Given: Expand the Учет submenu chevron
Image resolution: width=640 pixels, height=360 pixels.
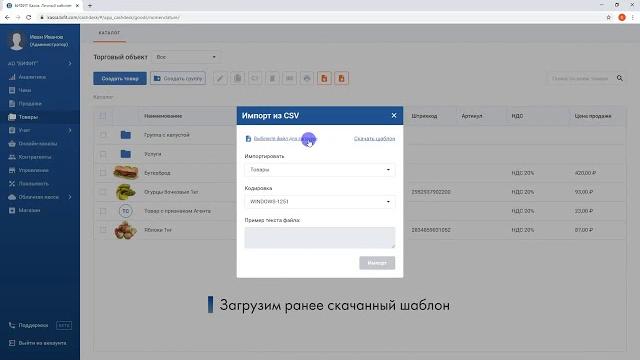Looking at the screenshot, I should [70, 130].
